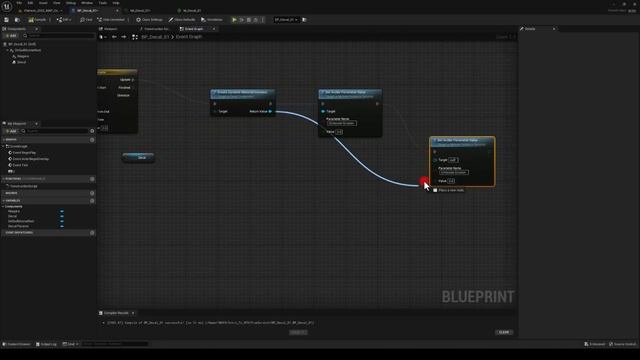The height and width of the screenshot is (360, 640).
Task: Open the Help menu
Action: click(x=116, y=3)
